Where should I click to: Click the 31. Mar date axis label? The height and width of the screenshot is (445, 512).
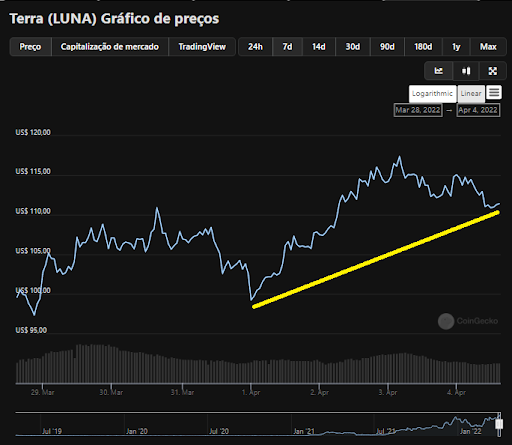[182, 392]
